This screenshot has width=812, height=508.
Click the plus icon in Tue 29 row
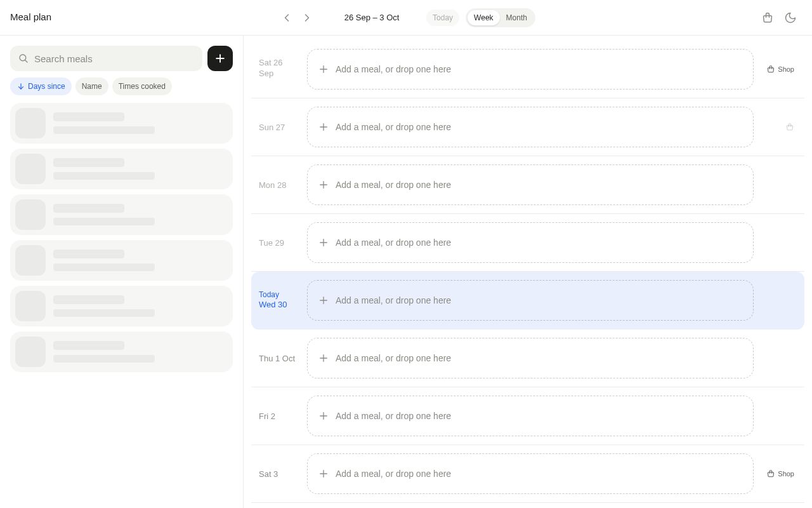coord(324,243)
